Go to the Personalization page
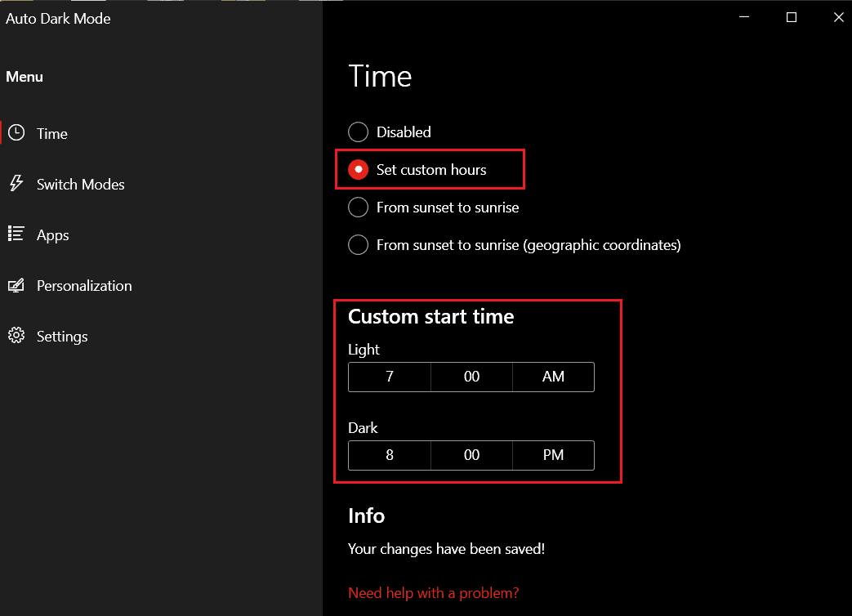The width and height of the screenshot is (852, 616). 84,285
